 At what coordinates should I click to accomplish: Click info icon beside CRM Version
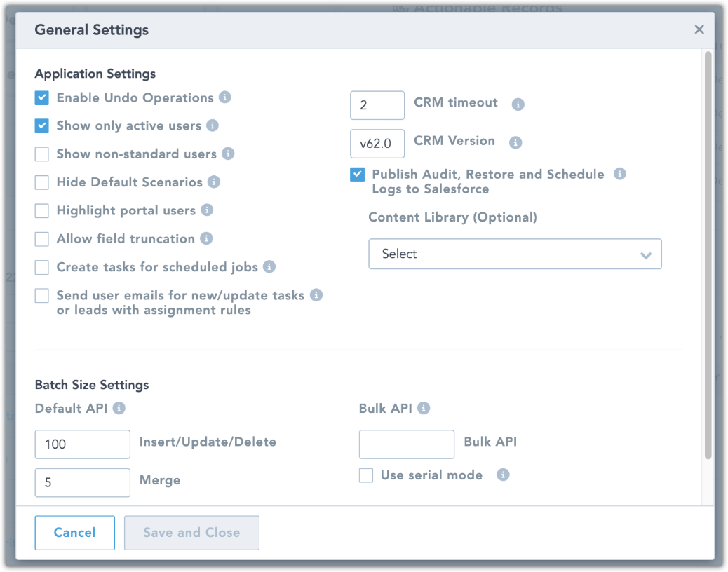[515, 142]
